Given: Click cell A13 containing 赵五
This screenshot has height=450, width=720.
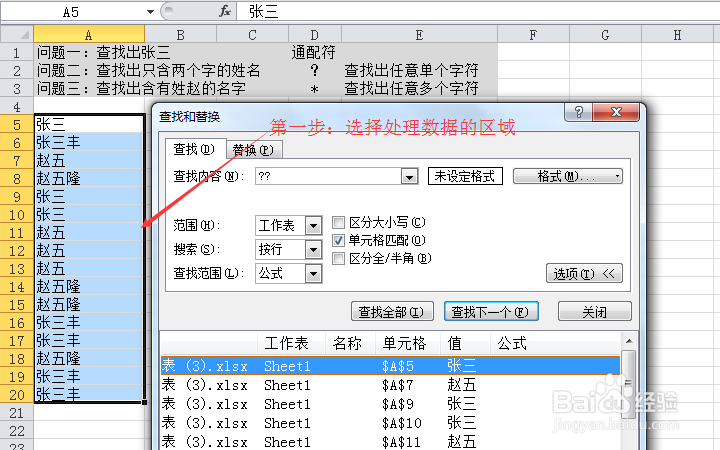Looking at the screenshot, I should (89, 269).
